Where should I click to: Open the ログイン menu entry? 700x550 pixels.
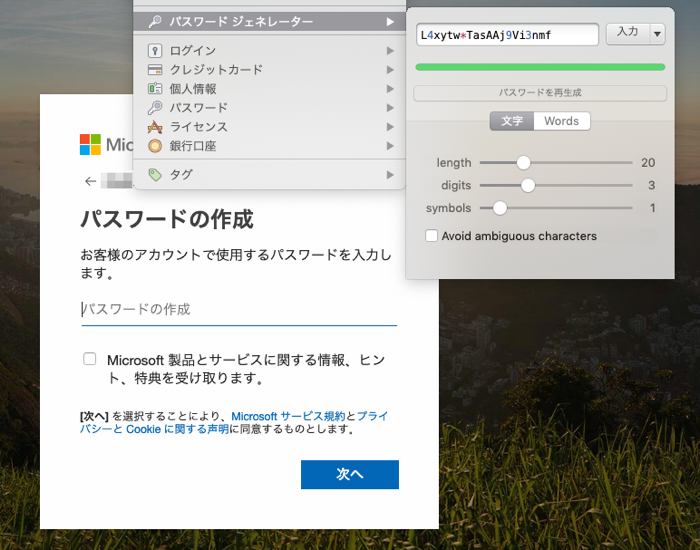270,50
